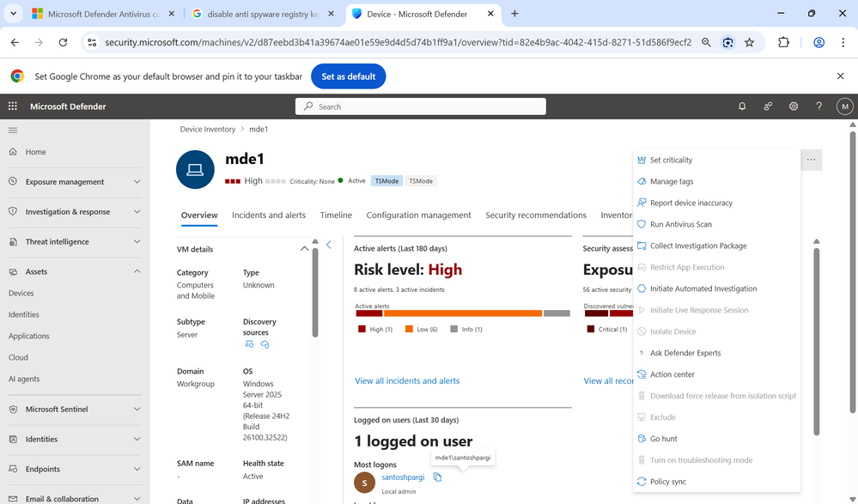Screen dimensions: 858x504
Task: Click inside the Microsoft Defender search bar
Action: point(421,106)
